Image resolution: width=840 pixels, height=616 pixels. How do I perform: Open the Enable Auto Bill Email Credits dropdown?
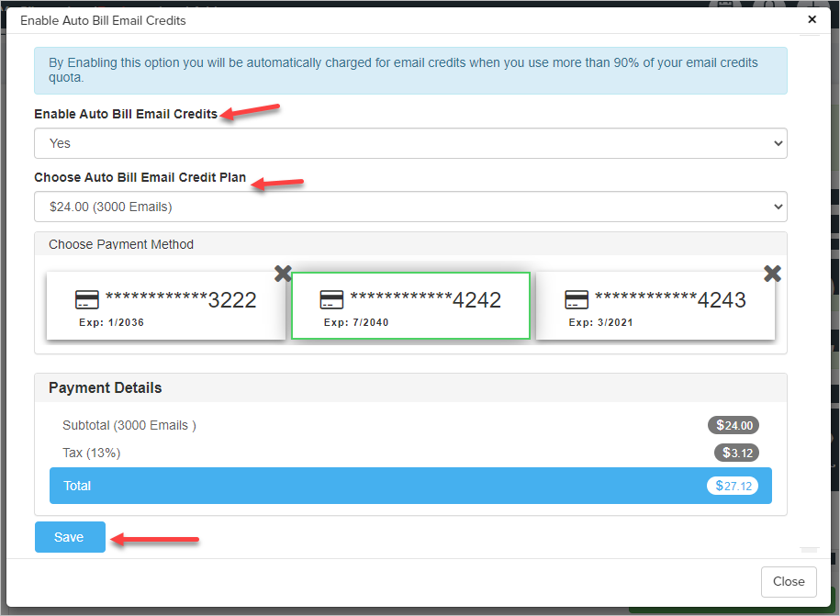point(410,143)
